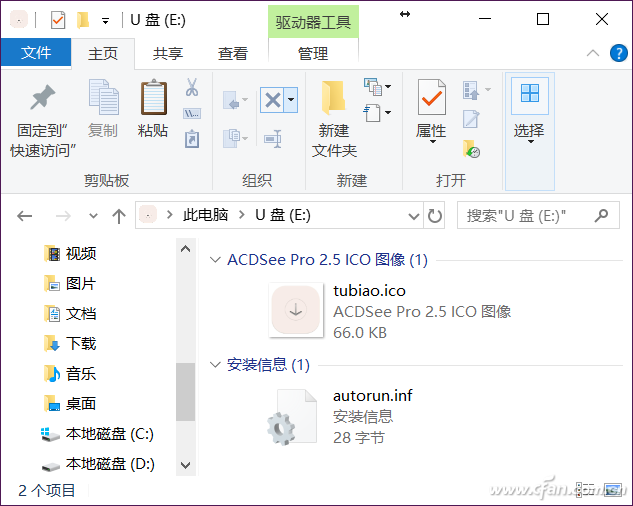Select 音乐 in the navigation pane
Screen dimensions: 633x506
[x=69, y=374]
